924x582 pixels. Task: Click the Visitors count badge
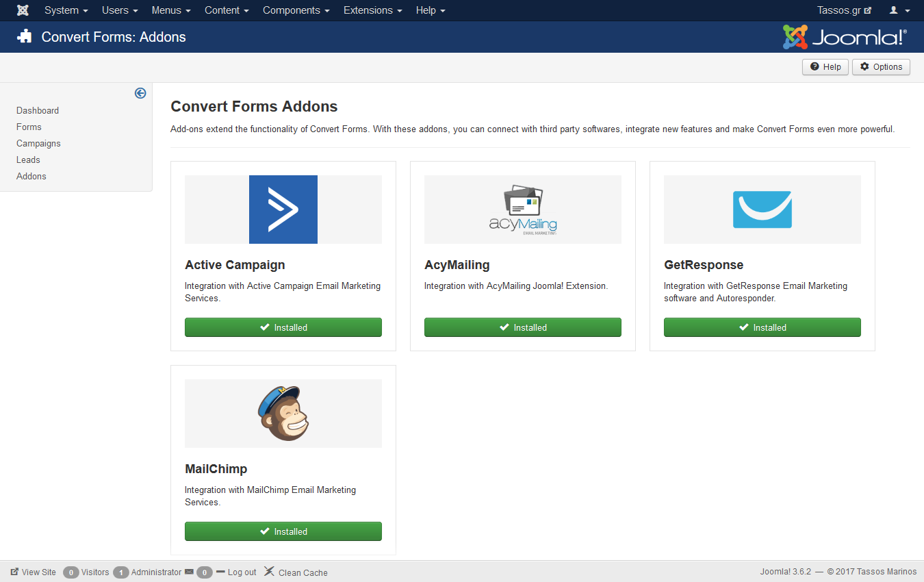tap(71, 572)
